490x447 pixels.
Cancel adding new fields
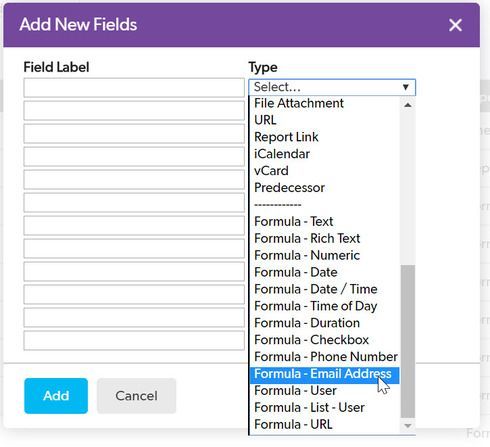pyautogui.click(x=136, y=396)
